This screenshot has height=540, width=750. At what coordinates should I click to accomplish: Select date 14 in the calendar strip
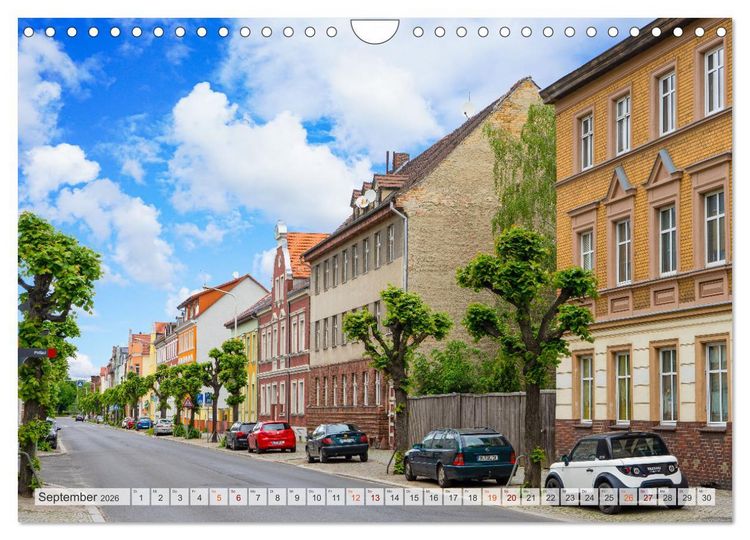click(x=394, y=497)
